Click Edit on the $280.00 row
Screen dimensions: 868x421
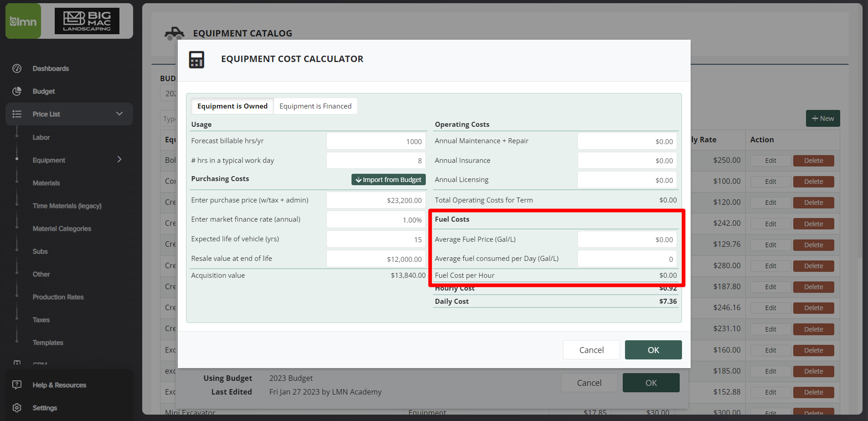(x=770, y=266)
